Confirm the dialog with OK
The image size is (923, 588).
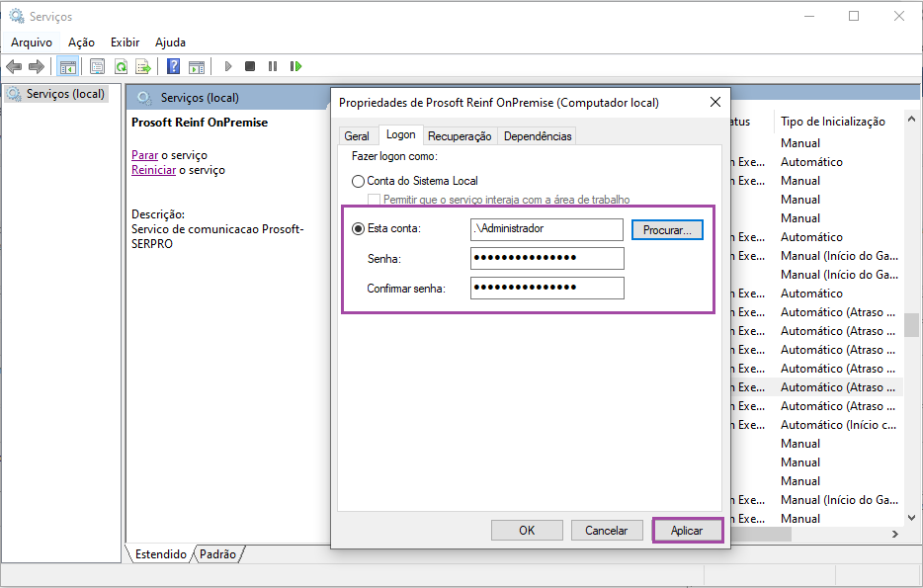(527, 531)
